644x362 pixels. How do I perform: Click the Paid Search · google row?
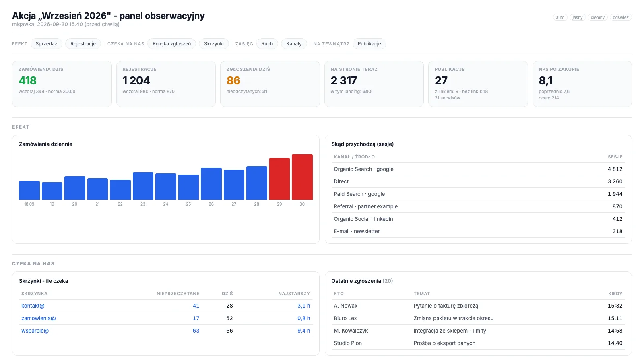pyautogui.click(x=478, y=194)
